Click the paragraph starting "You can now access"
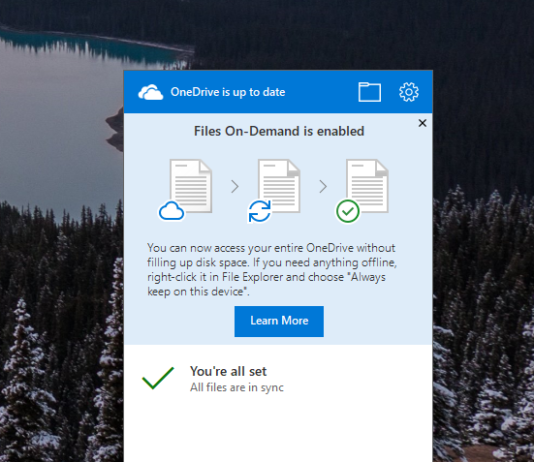The image size is (534, 462). 272,270
